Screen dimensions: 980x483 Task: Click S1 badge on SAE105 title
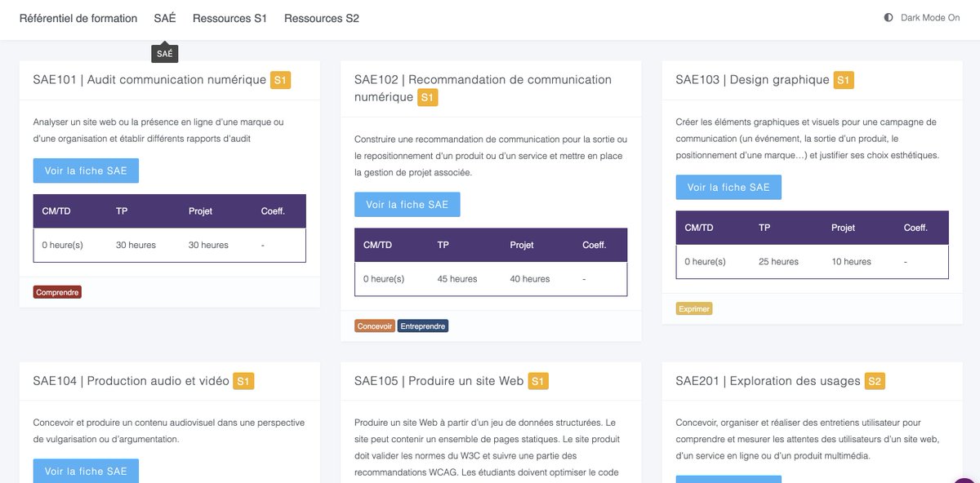click(x=537, y=381)
